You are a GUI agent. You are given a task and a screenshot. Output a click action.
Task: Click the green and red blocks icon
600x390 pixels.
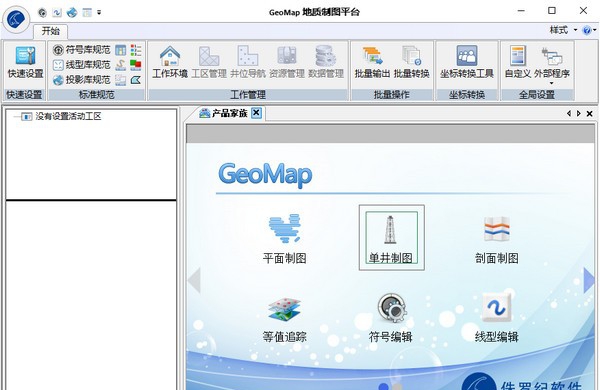[x=136, y=65]
